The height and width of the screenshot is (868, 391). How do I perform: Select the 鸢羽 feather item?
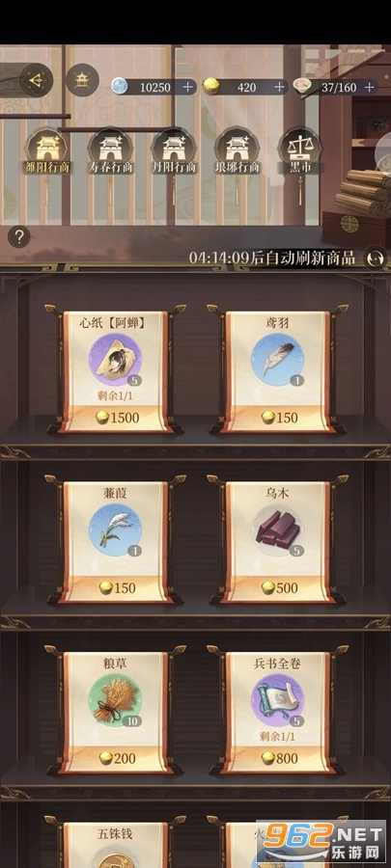(x=277, y=368)
